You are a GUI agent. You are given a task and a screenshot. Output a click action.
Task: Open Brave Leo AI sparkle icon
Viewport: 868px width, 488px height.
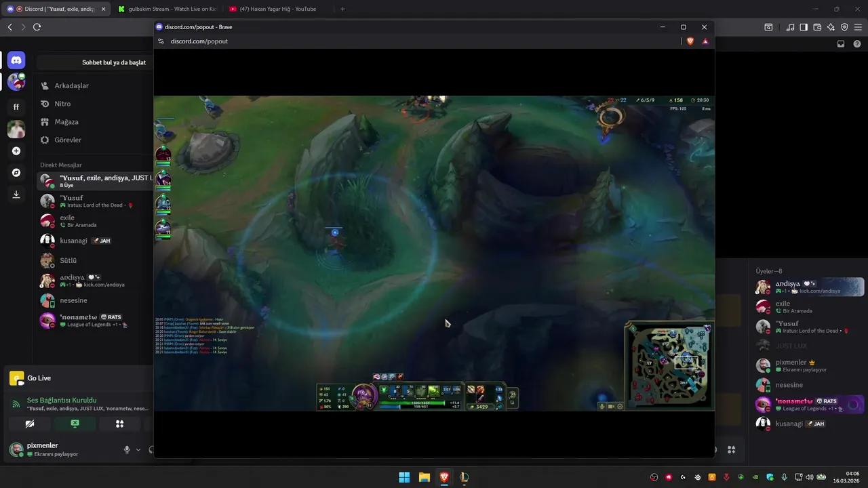(x=831, y=27)
